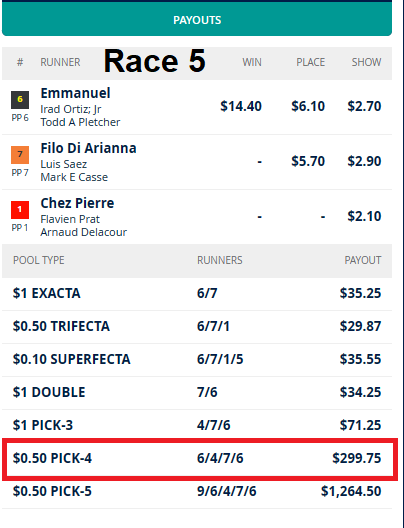The image size is (404, 528).
Task: Click jockey name Irad Ortiz, Jr
Action: pyautogui.click(x=71, y=109)
